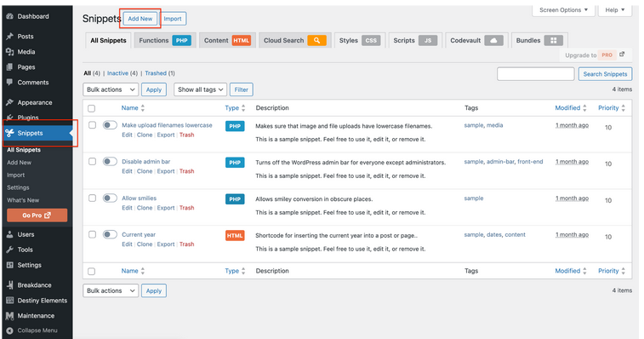Click the Filter button

(241, 89)
